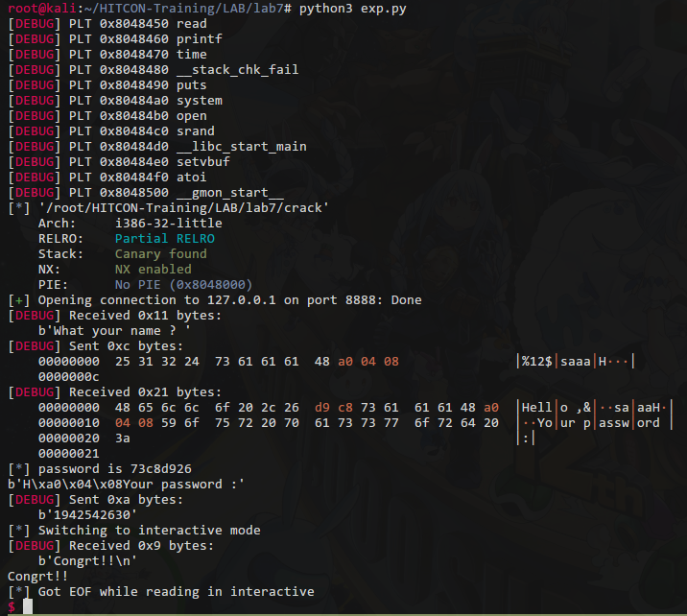The image size is (687, 616).
Task: Click the '00000021' offset line
Action: coord(69,454)
